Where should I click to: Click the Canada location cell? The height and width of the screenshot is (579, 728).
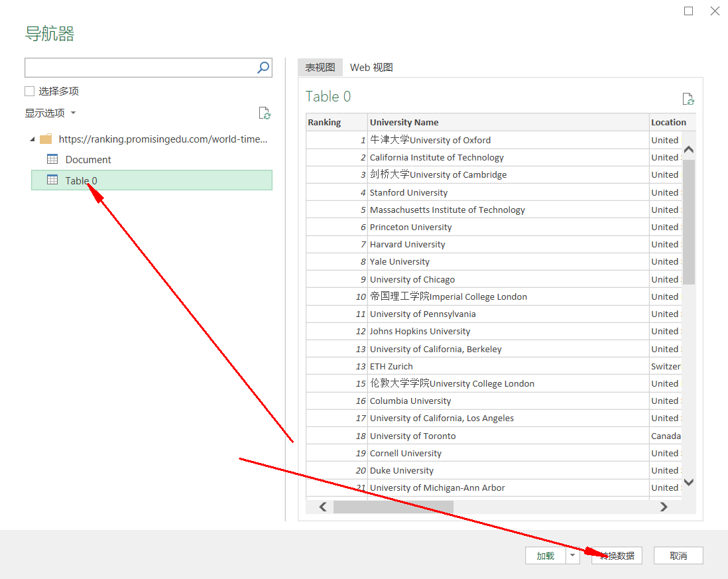[x=665, y=436]
